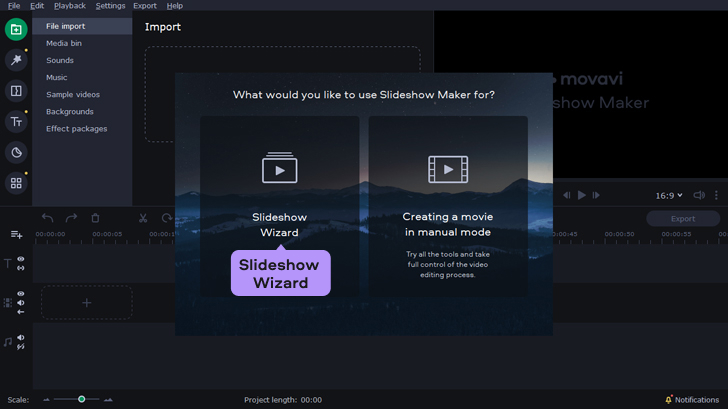Click the Notifications bell
728x409 pixels.
pyautogui.click(x=668, y=400)
